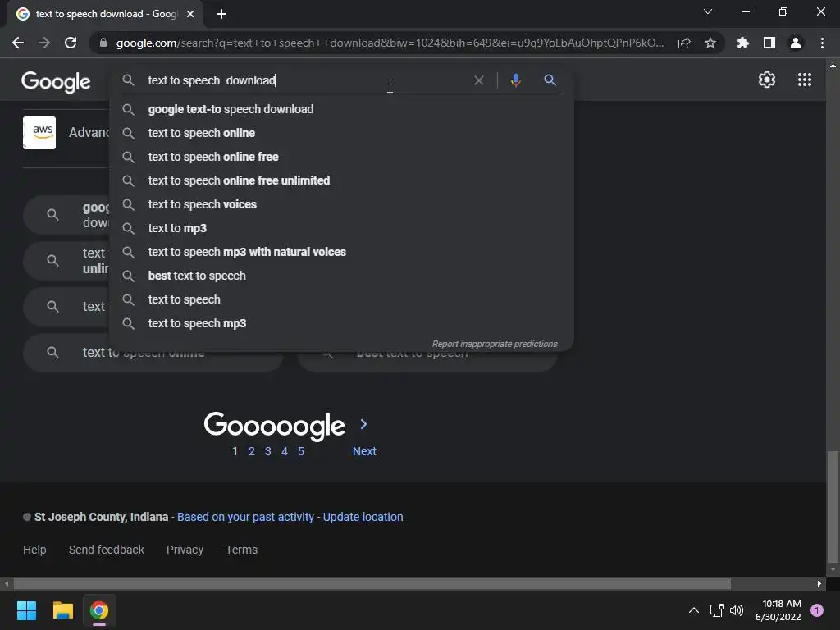The image size is (840, 630).
Task: Open the Privacy footer link
Action: pyautogui.click(x=185, y=550)
